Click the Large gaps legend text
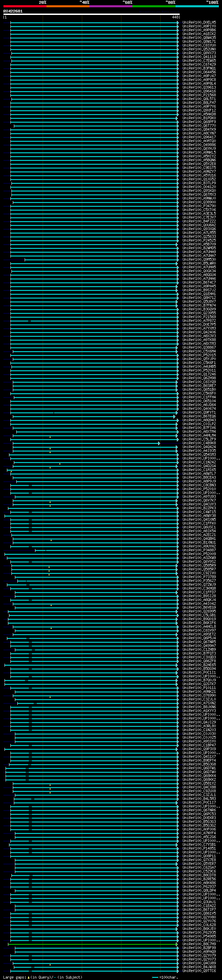 pyautogui.click(x=43, y=977)
